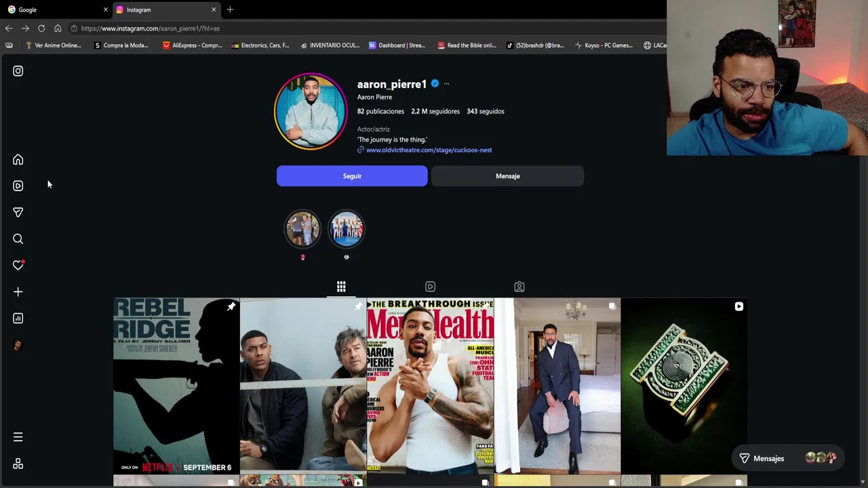Open the dashboard chart icon in the sidebar
Screen dimensions: 868x488
[18, 318]
